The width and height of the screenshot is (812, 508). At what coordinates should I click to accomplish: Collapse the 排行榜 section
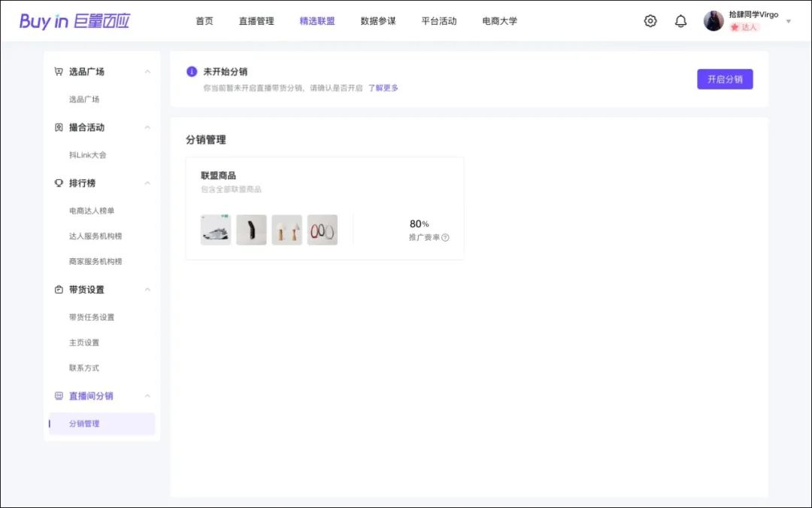147,183
